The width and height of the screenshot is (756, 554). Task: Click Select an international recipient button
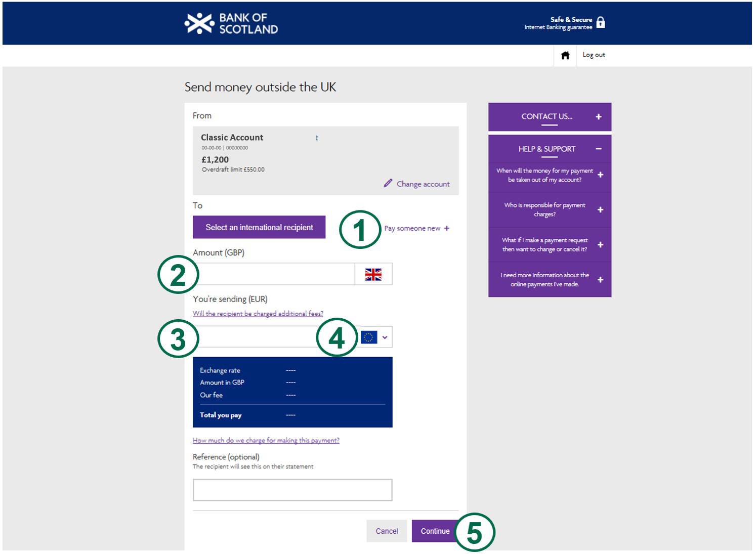[259, 227]
